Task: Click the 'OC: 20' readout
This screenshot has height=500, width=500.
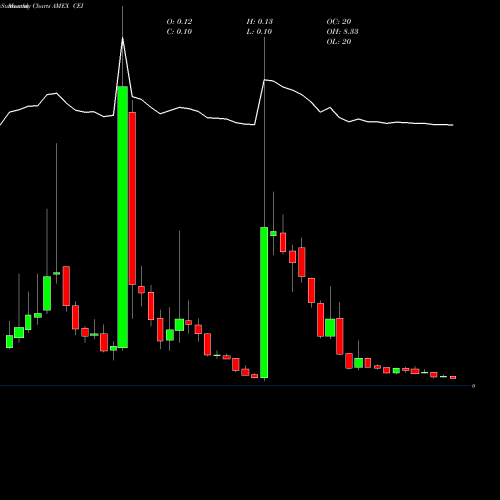Action: [339, 22]
